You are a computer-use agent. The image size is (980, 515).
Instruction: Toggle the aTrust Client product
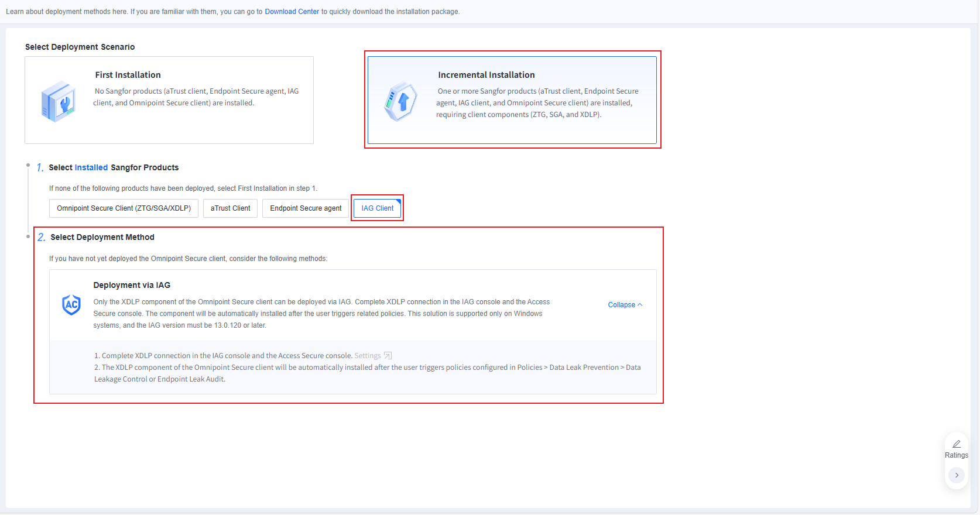[x=230, y=208]
